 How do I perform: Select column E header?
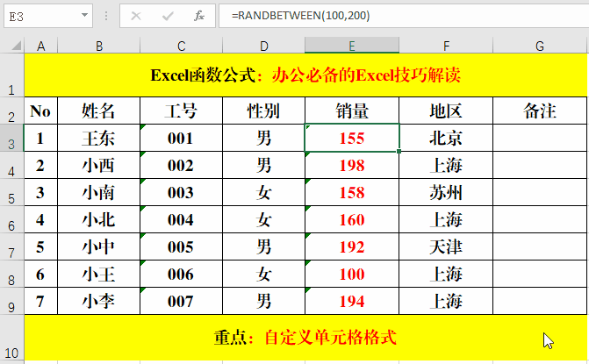click(x=352, y=46)
